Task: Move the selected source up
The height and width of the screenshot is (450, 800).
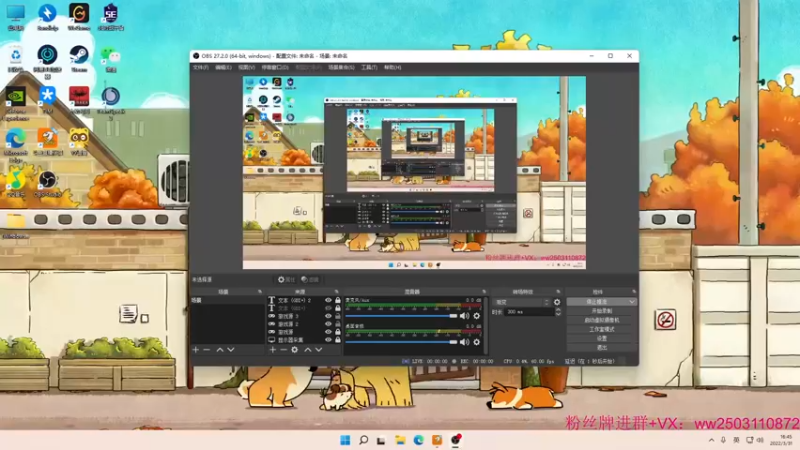Action: [308, 349]
